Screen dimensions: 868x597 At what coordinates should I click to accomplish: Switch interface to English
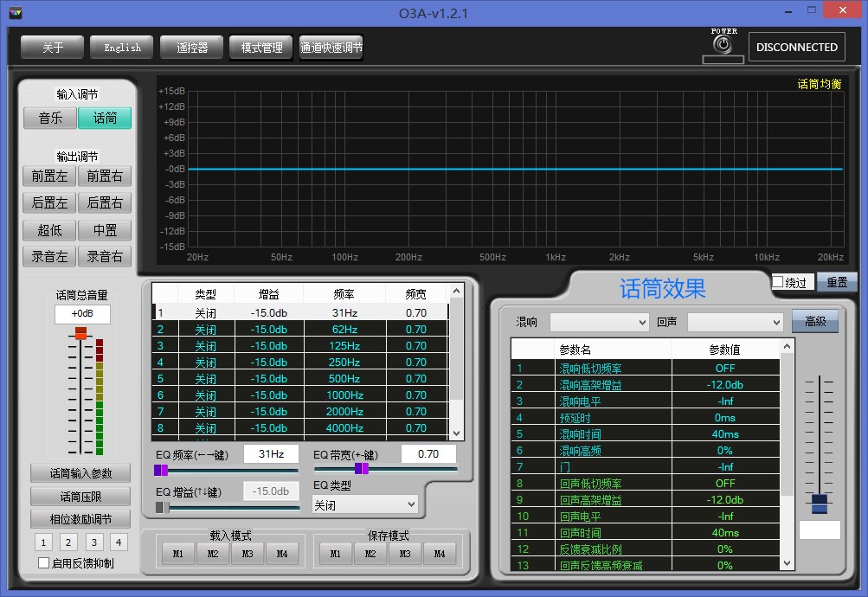tap(121, 48)
